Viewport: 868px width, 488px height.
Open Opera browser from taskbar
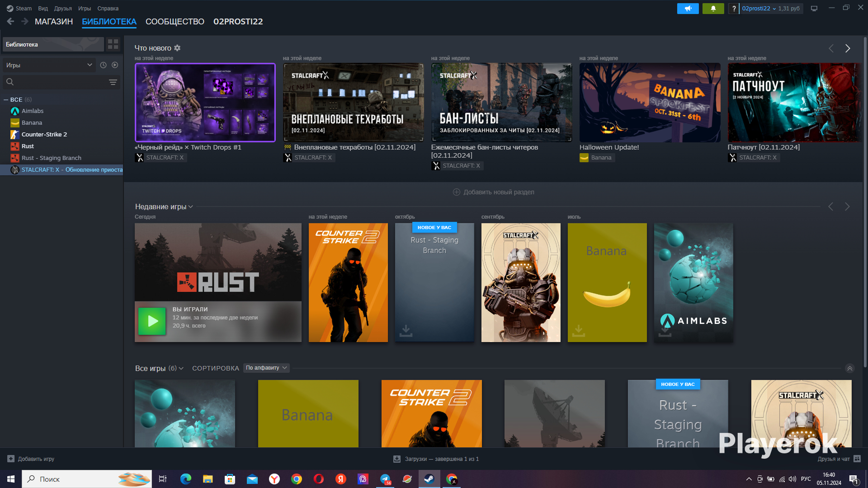(x=318, y=479)
